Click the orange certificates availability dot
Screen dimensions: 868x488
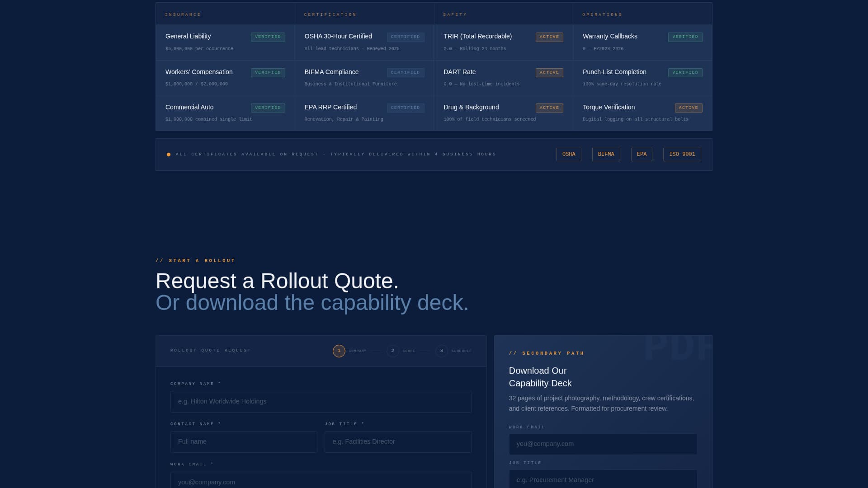pyautogui.click(x=169, y=155)
